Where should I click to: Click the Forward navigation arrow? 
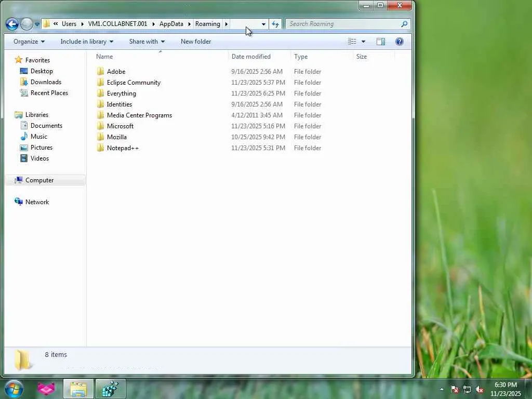point(27,24)
